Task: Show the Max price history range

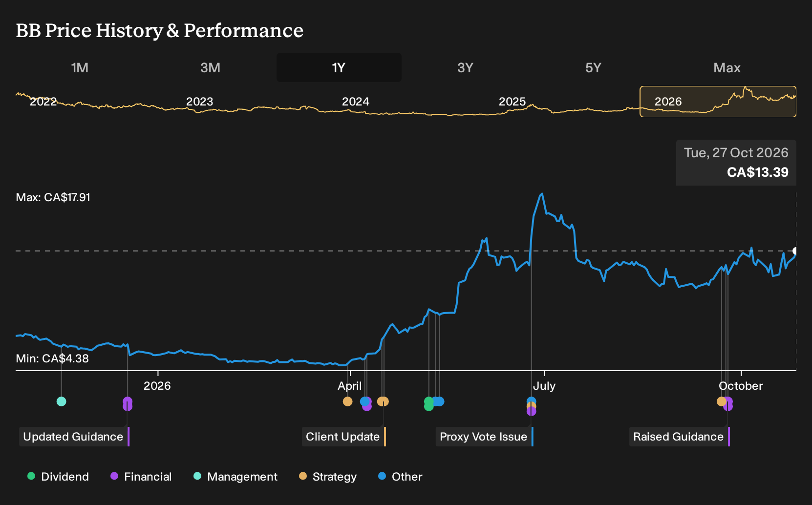Action: click(x=727, y=67)
